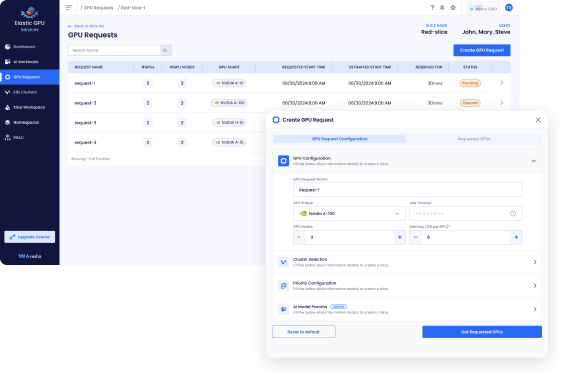567x381 pixels.
Task: Click the Cluster Selection section icon
Action: (284, 262)
